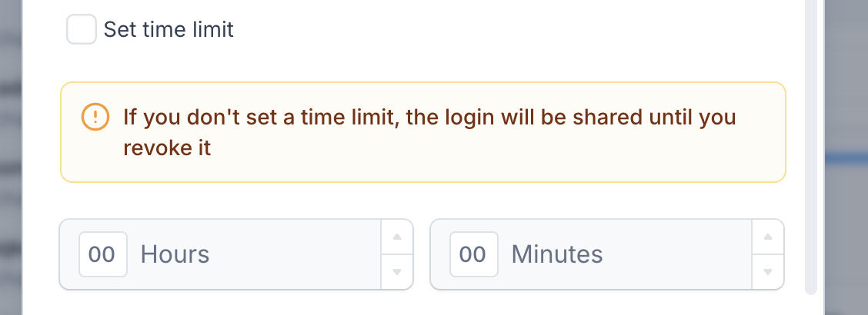This screenshot has width=868, height=315.
Task: Select the time limit warning message text
Action: (x=429, y=133)
